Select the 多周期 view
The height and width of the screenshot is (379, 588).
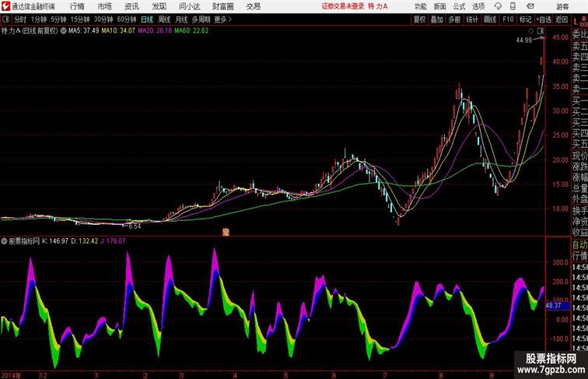click(201, 19)
